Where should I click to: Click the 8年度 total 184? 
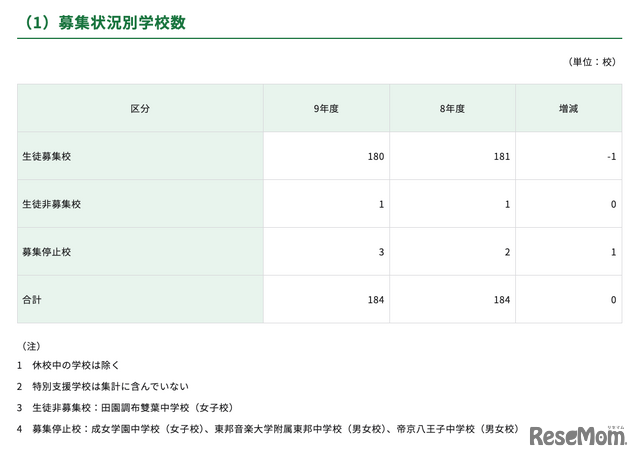point(502,300)
